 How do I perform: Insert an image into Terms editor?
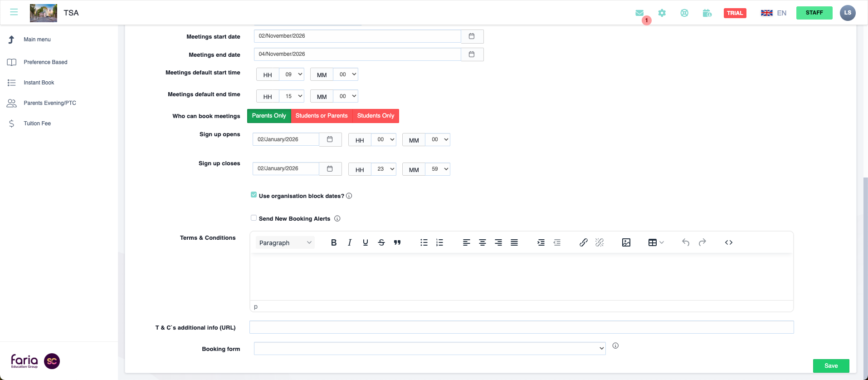(626, 242)
